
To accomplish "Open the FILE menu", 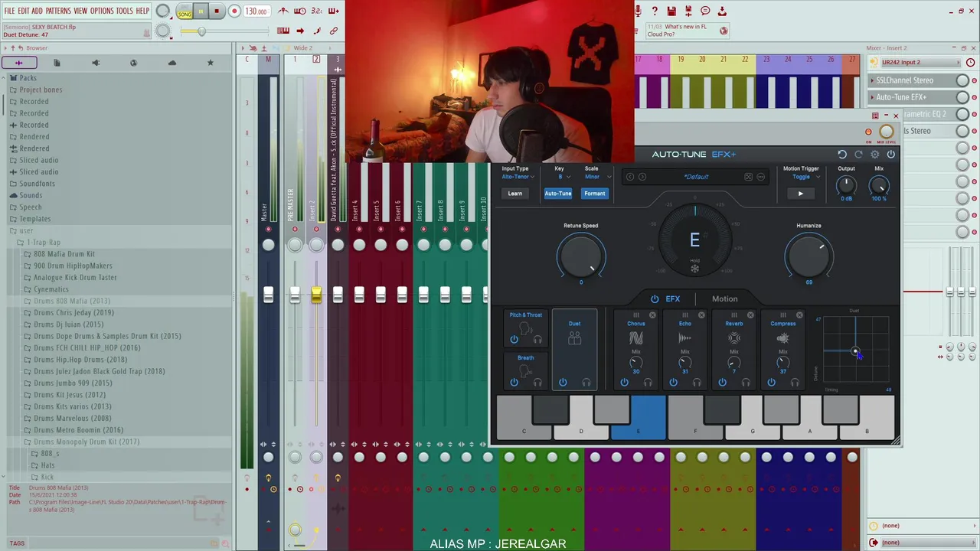I will 9,11.
